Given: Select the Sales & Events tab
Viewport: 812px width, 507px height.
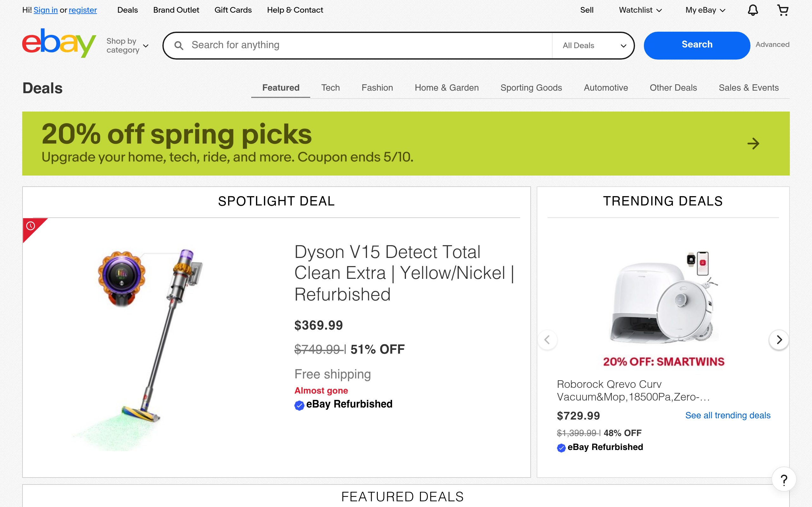Looking at the screenshot, I should coord(748,88).
